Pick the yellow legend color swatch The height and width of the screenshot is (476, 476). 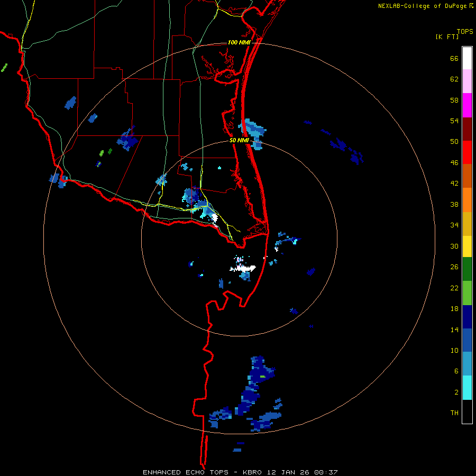[x=467, y=246]
